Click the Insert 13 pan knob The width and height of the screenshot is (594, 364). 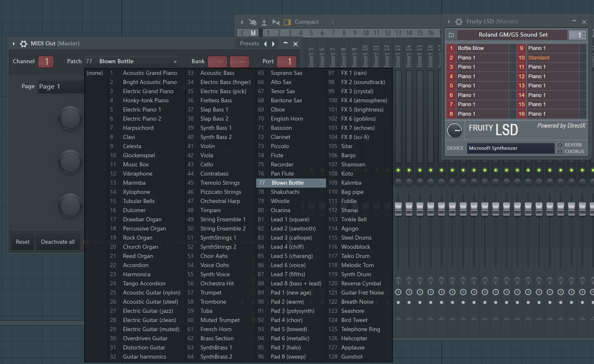pyautogui.click(x=398, y=182)
